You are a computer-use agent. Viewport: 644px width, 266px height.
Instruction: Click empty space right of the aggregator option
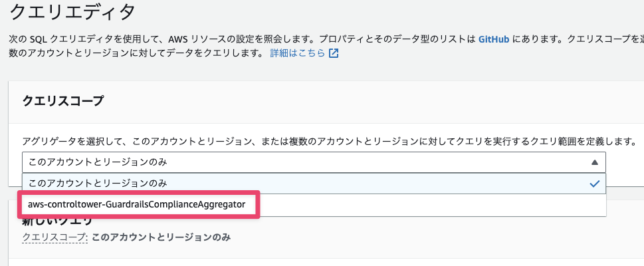[x=431, y=204]
